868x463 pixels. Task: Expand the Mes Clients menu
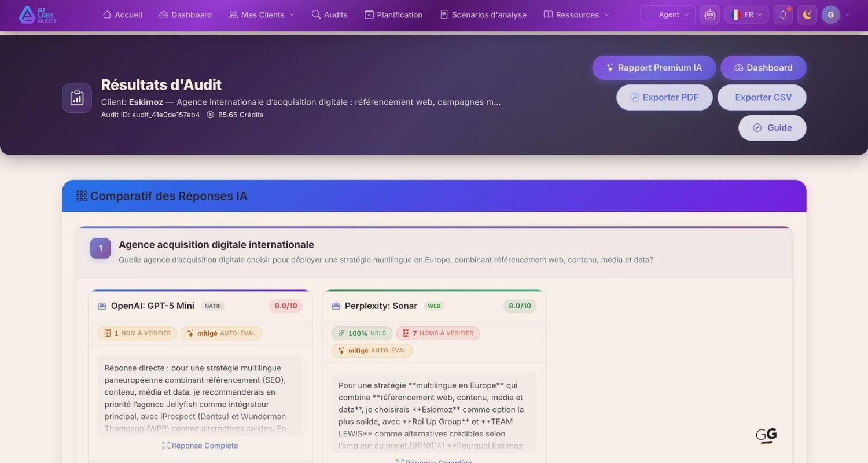262,14
